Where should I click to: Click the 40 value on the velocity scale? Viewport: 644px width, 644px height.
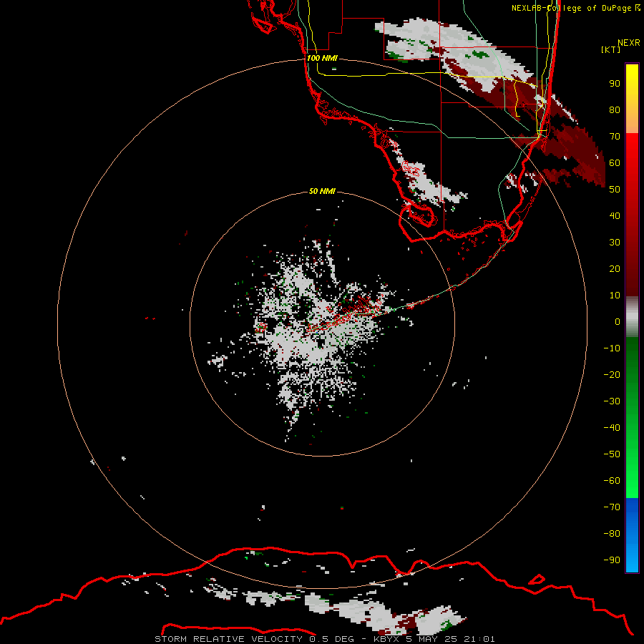[615, 215]
